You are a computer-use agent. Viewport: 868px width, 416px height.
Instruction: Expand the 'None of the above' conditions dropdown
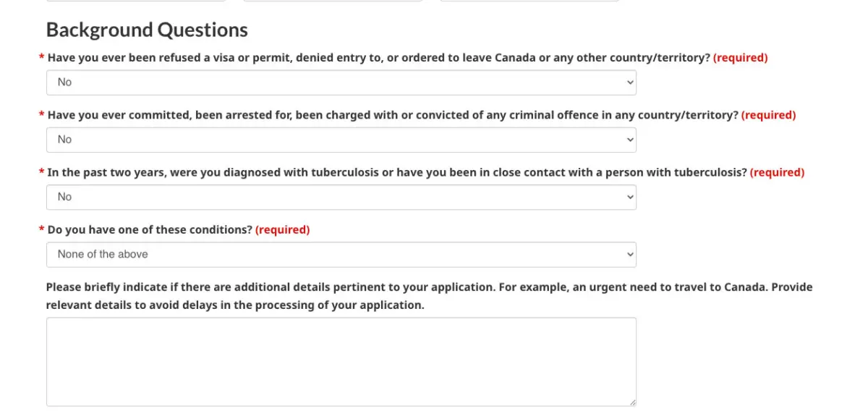coord(341,254)
